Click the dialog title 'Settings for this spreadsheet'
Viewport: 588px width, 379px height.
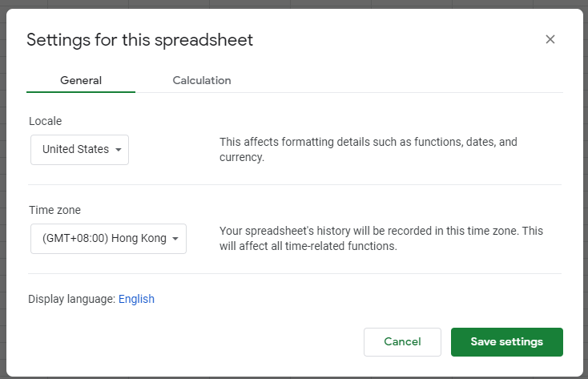[140, 40]
